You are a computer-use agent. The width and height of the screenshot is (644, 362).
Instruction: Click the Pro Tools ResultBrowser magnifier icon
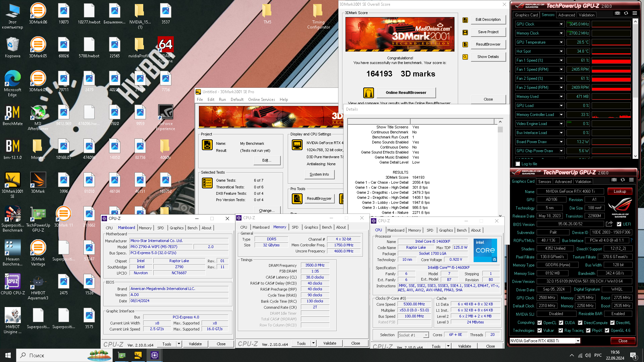coord(297,199)
